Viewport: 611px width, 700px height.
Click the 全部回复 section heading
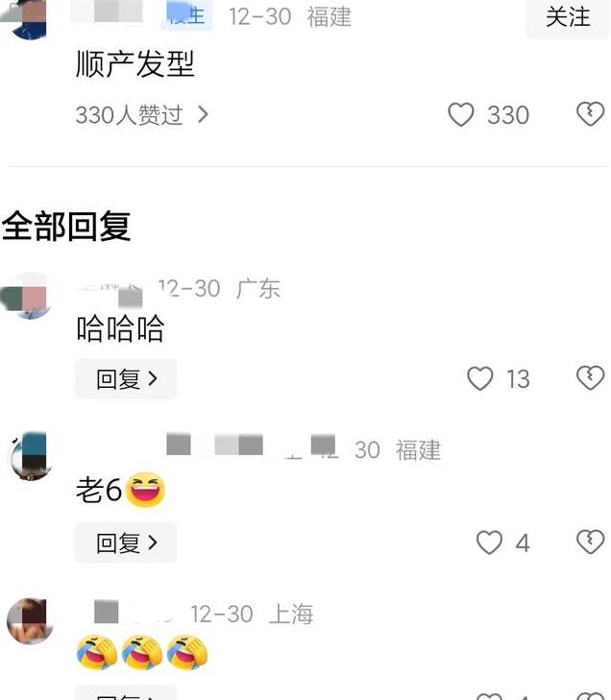[66, 227]
